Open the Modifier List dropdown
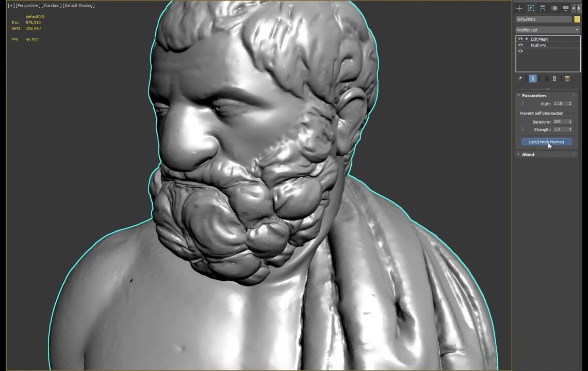 point(548,29)
